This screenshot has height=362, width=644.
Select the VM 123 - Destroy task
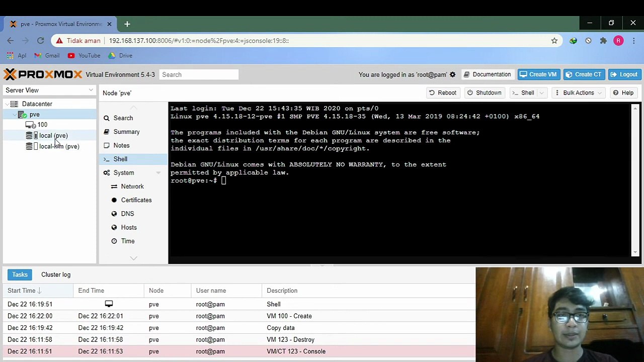pos(239,339)
